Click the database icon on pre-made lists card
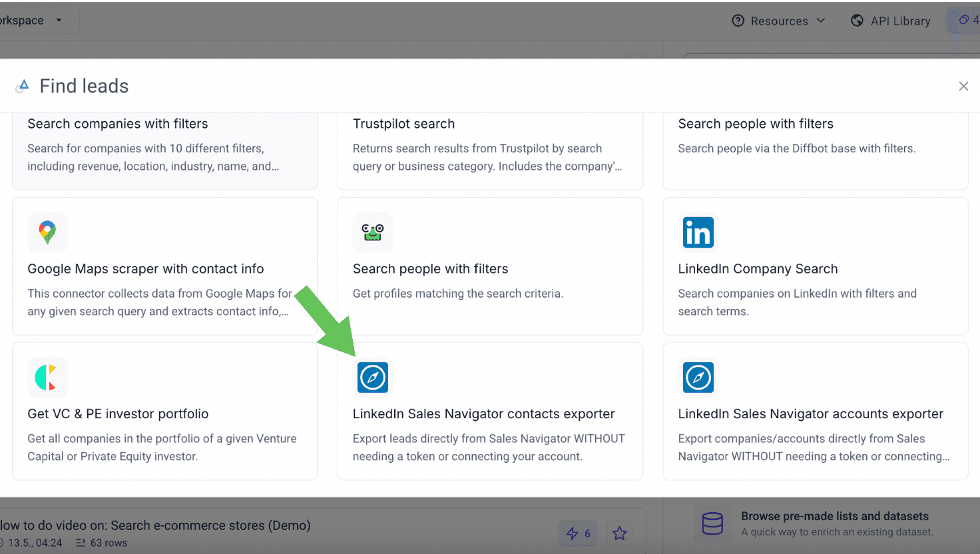Viewport: 980px width, 554px height. [x=712, y=523]
